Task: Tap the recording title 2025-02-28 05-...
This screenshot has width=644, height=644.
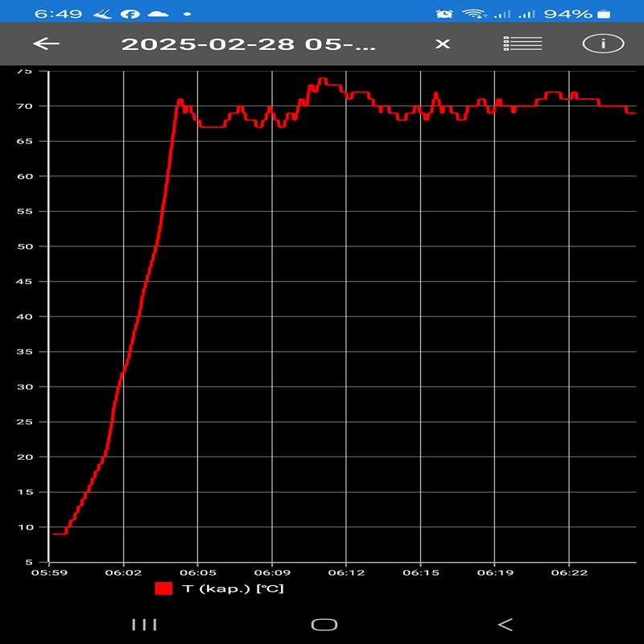Action: [248, 43]
